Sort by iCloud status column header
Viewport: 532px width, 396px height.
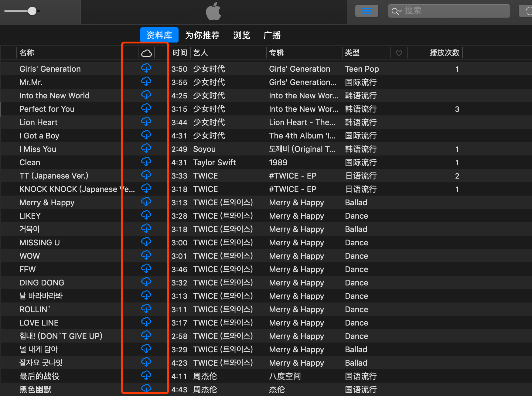pos(146,53)
